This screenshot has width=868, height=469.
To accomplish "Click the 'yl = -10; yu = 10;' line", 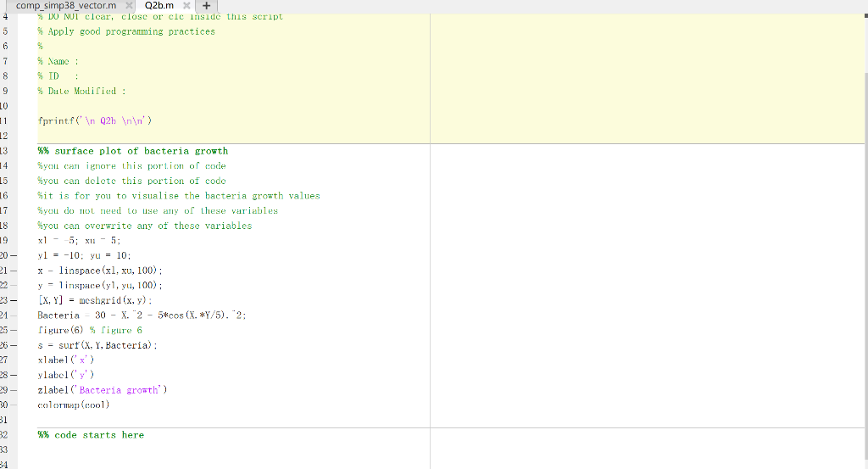I will (x=84, y=256).
